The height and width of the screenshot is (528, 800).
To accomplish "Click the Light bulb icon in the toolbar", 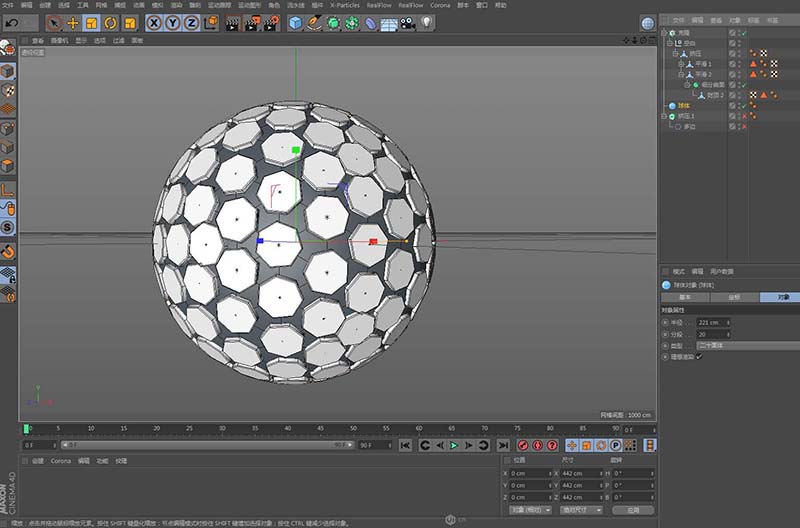I will (x=426, y=22).
